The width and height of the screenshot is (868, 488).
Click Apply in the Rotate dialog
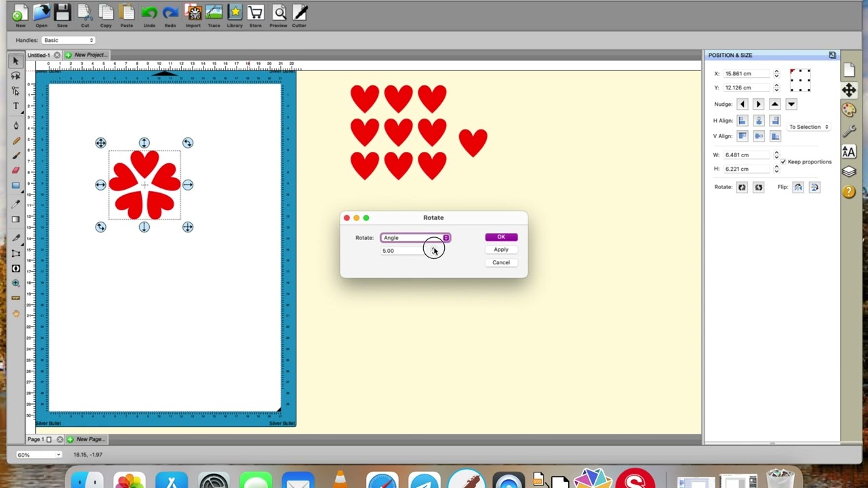[x=501, y=249]
